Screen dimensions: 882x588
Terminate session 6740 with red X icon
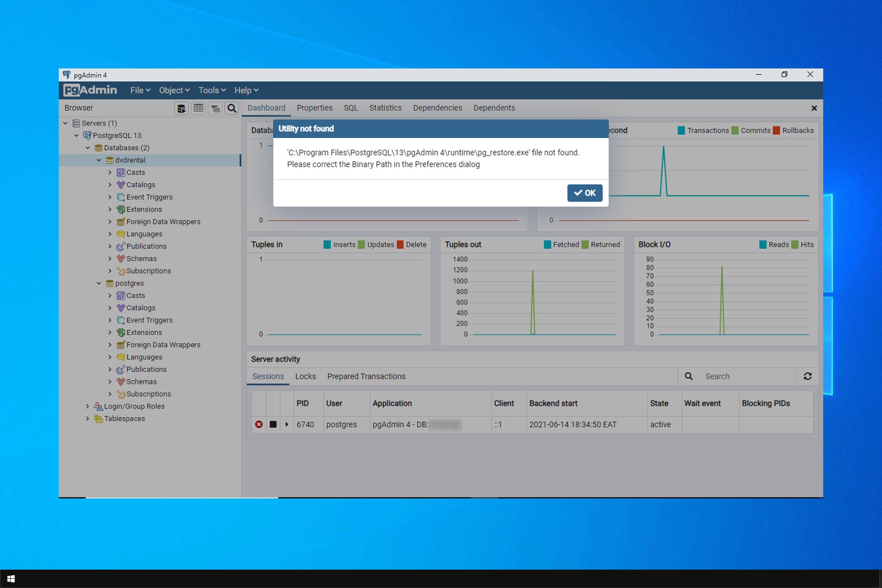coord(259,424)
